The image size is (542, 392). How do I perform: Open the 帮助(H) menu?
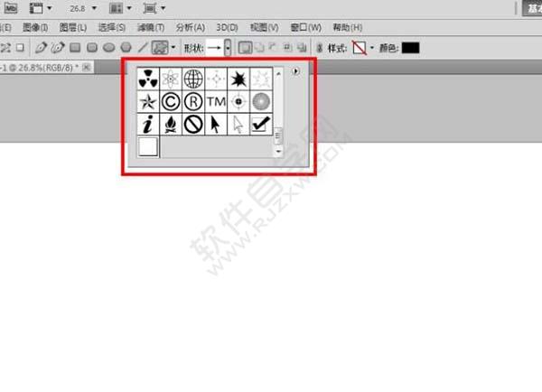point(348,27)
